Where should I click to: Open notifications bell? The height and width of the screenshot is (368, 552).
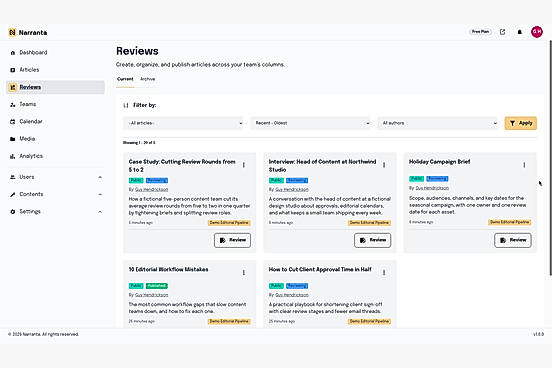point(520,32)
